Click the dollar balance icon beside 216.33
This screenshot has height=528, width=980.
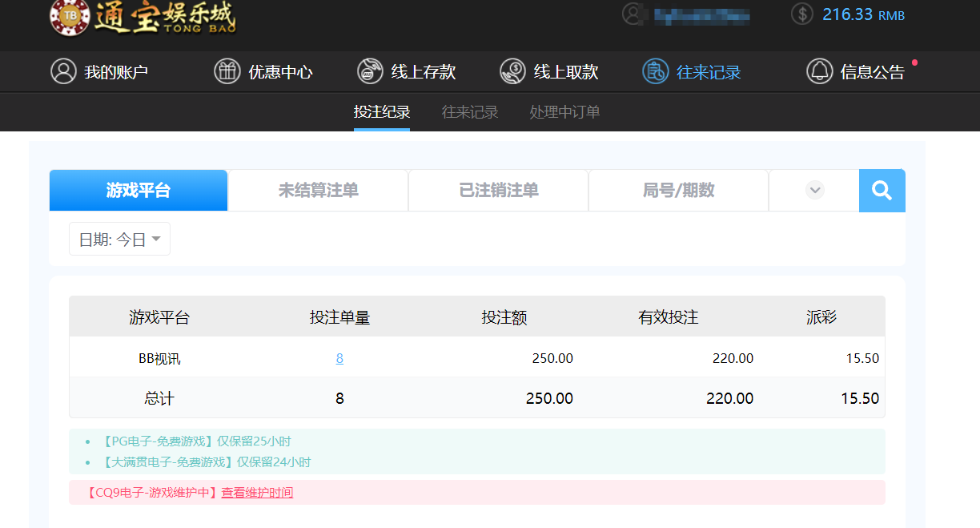[x=801, y=14]
